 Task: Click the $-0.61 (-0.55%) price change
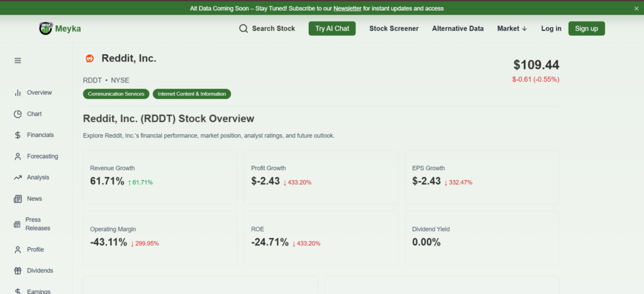pos(536,79)
